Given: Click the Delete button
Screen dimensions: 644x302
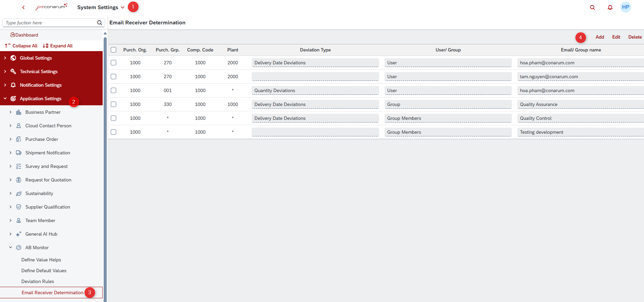Looking at the screenshot, I should click(x=635, y=37).
